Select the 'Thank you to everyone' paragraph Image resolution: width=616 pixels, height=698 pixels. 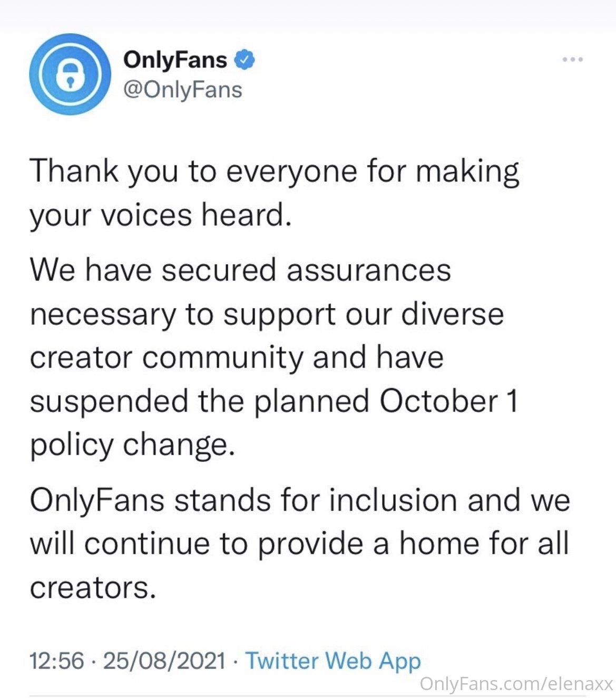coord(275,193)
